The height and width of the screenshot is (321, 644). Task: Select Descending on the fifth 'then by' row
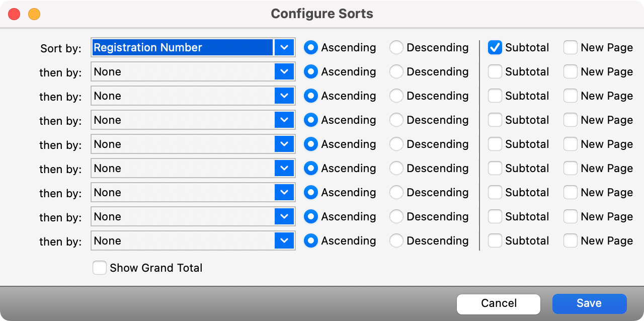[396, 168]
